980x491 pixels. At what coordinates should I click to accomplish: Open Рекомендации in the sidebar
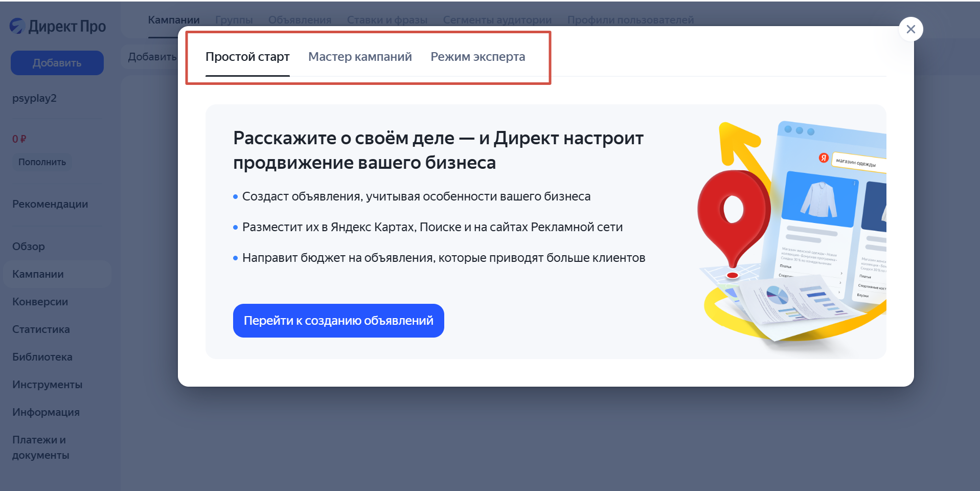[x=50, y=204]
